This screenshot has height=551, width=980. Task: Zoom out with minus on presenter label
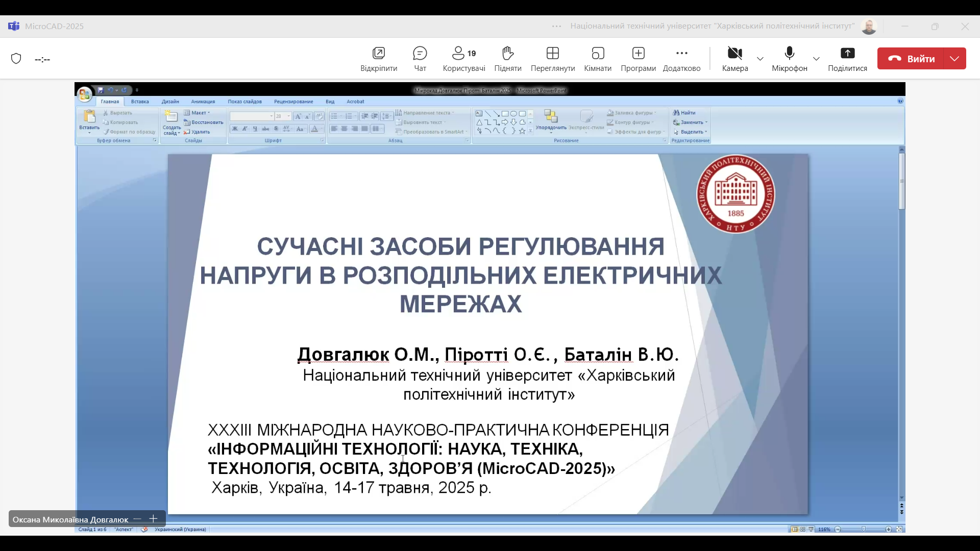coord(137,519)
